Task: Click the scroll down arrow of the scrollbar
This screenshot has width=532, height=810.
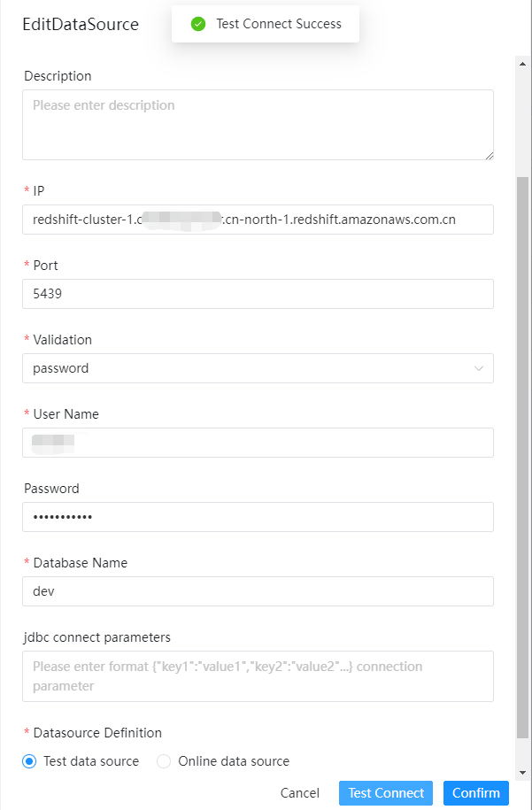Action: (522, 773)
